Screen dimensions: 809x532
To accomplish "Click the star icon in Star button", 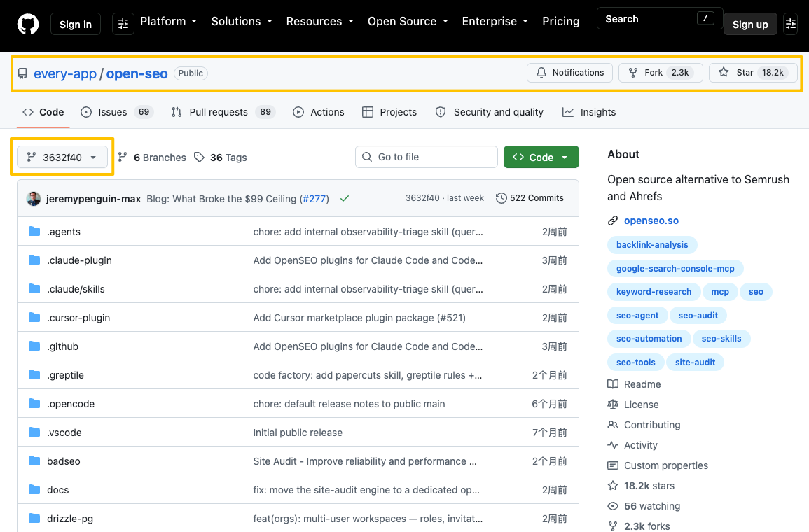I will [724, 72].
